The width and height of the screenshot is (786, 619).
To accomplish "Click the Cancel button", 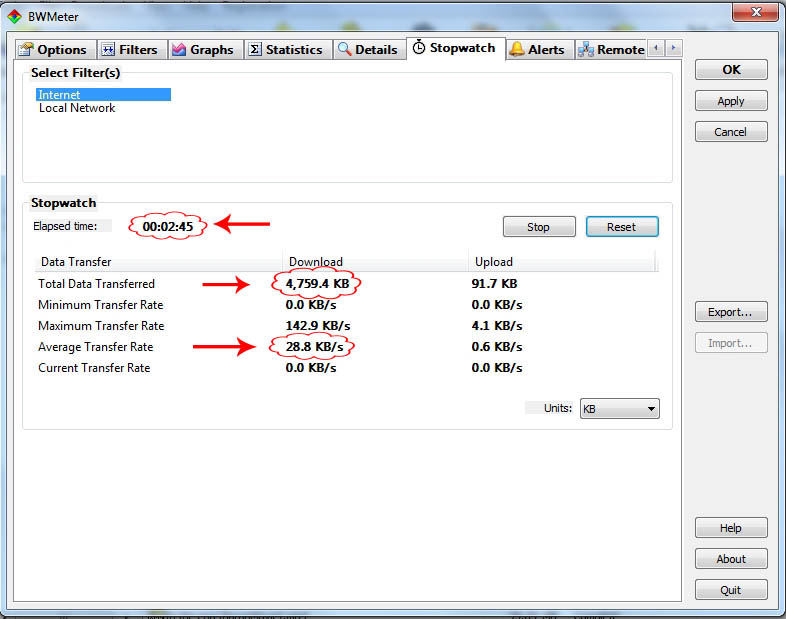I will click(731, 132).
